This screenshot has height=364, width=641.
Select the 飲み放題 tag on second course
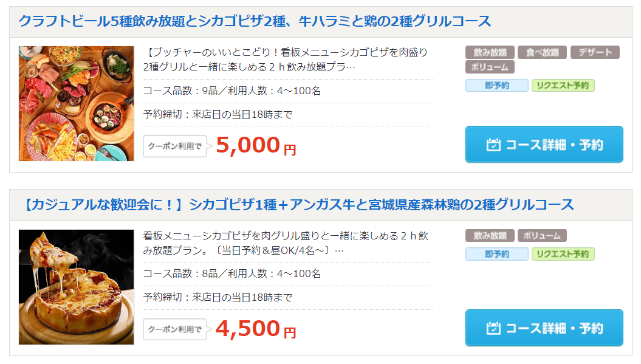(x=490, y=236)
